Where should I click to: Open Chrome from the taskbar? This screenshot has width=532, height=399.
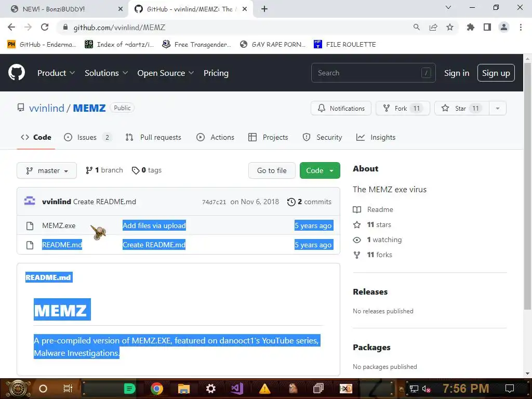coord(156,389)
